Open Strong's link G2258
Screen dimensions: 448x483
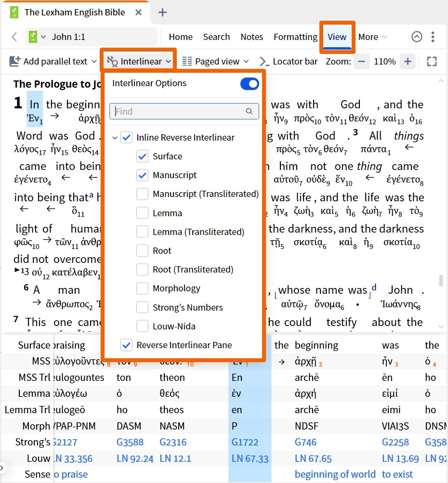pos(395,442)
